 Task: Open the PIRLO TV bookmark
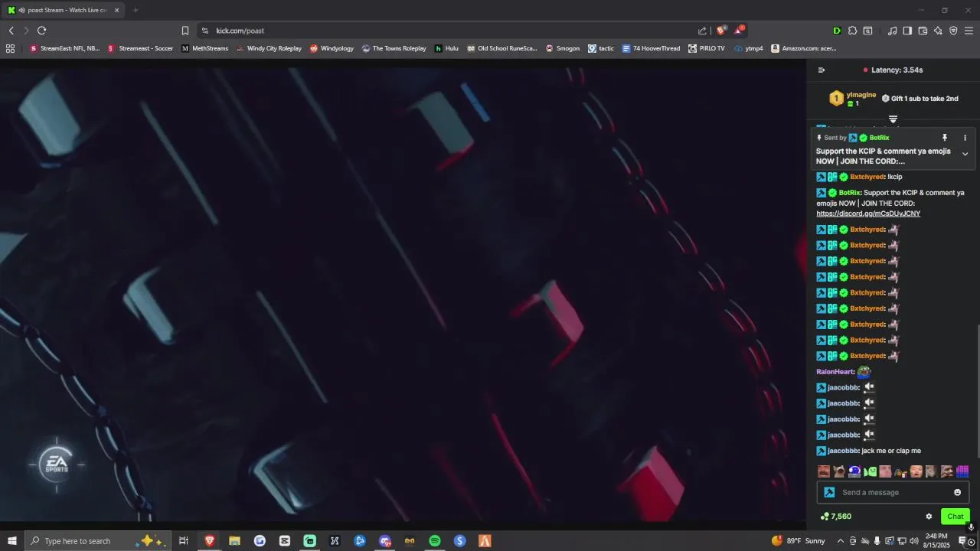(x=706, y=48)
